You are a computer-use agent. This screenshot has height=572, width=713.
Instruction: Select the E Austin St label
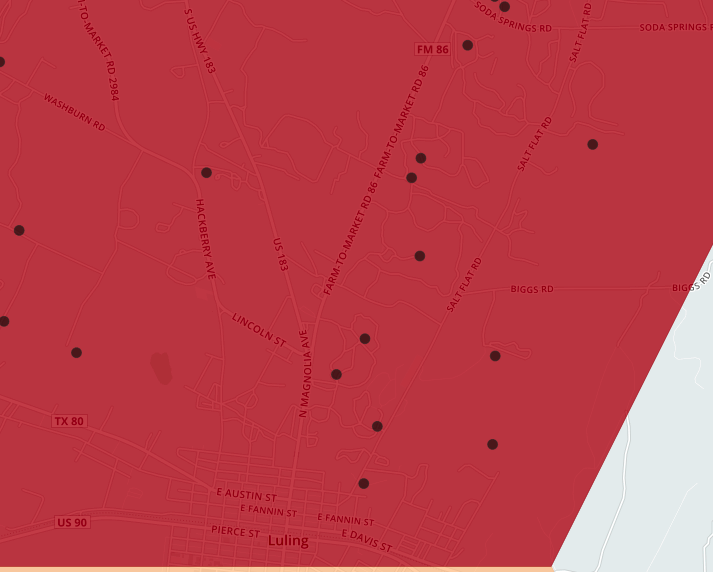tap(244, 493)
